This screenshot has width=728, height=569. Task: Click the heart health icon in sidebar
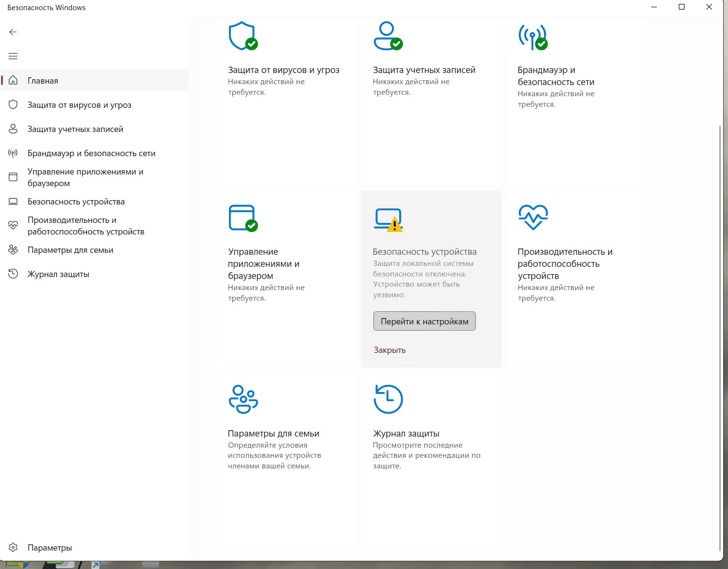tap(13, 225)
